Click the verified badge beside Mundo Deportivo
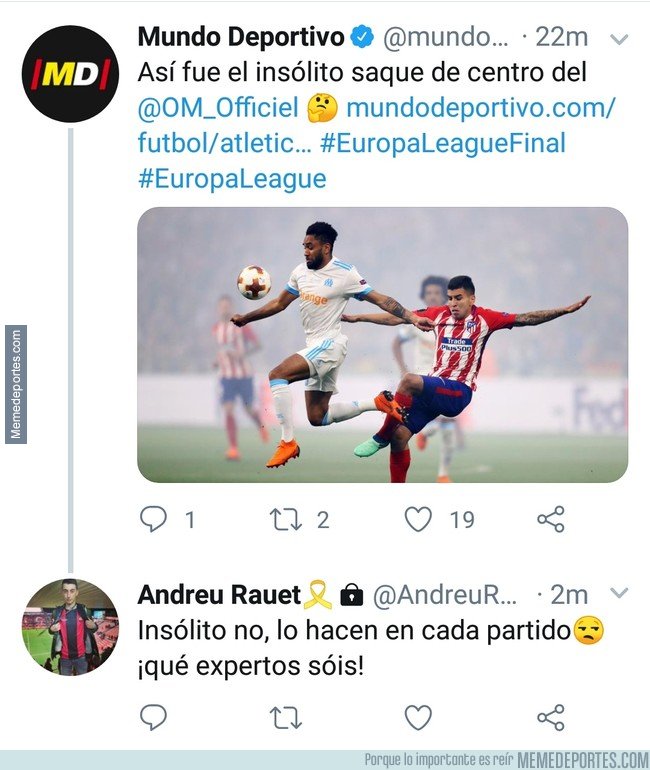The height and width of the screenshot is (770, 650). pos(362,37)
